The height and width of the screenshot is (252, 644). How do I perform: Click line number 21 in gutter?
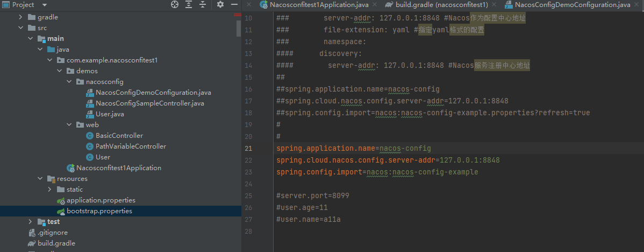point(248,149)
